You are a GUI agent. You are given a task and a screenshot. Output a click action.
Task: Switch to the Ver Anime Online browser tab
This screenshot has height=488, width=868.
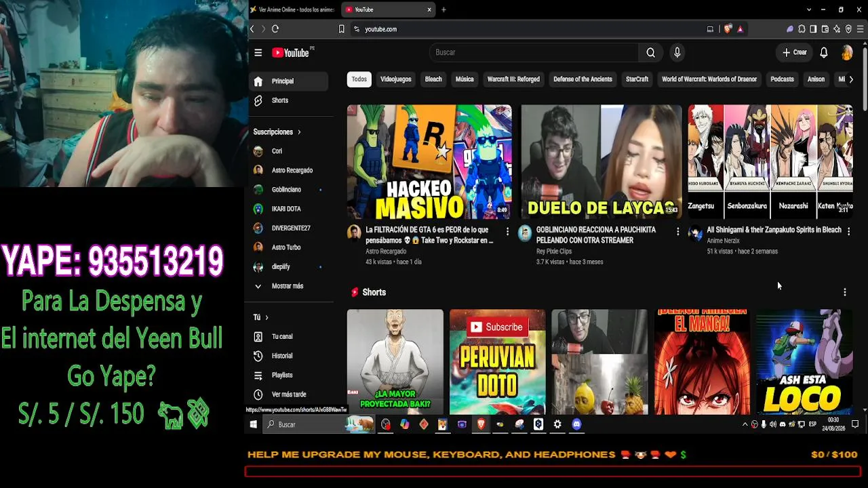coord(292,9)
